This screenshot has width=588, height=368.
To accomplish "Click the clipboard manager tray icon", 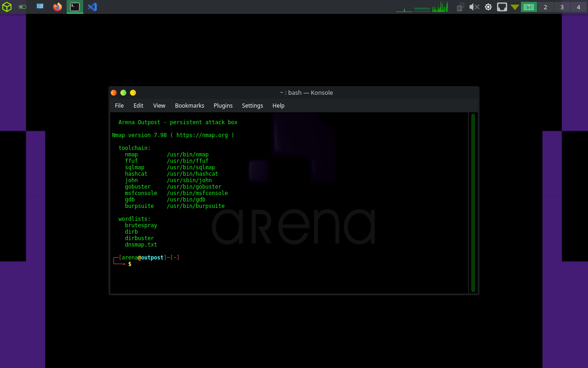I will pos(461,7).
